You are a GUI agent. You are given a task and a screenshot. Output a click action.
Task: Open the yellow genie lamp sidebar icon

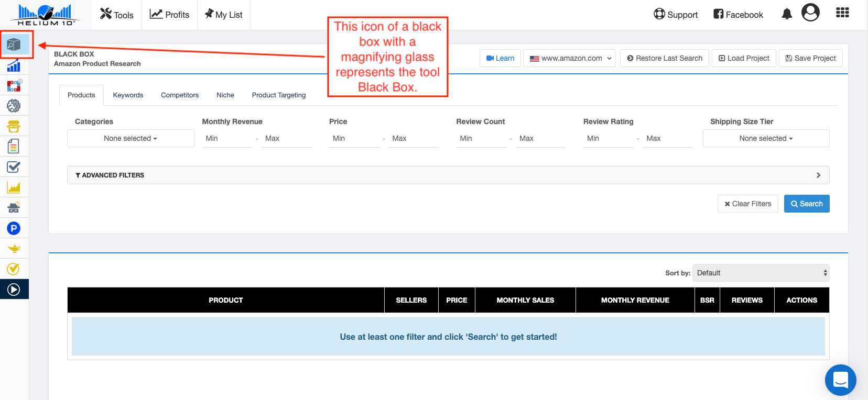14,249
